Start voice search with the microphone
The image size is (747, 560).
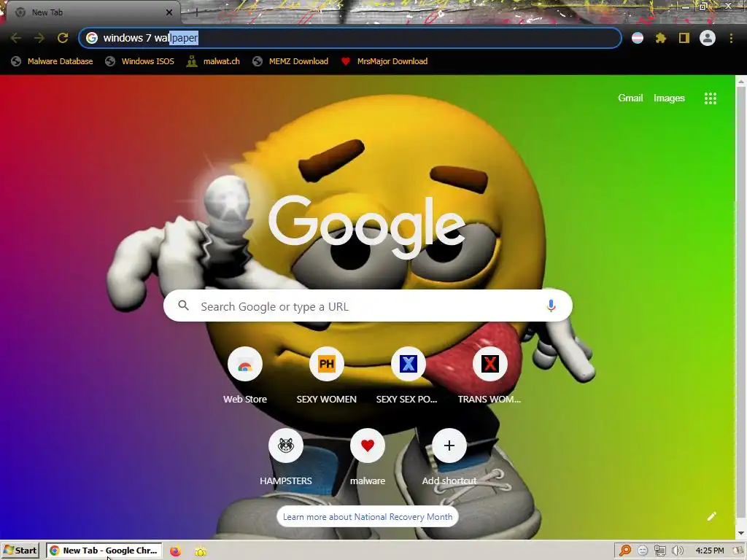click(x=551, y=306)
